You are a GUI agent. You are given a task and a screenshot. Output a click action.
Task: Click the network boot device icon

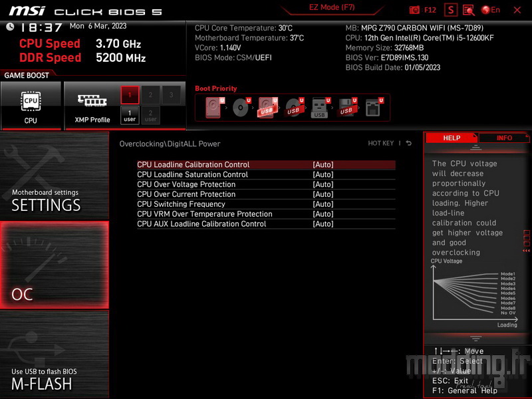[374, 107]
